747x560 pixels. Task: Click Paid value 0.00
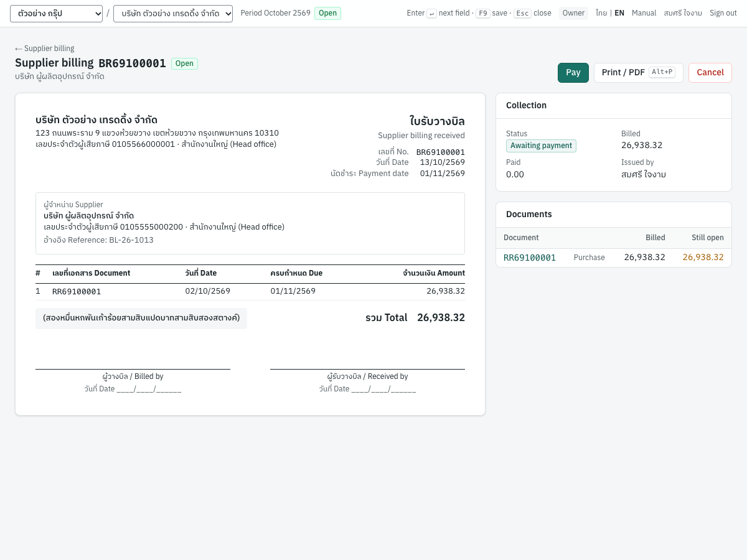(515, 174)
